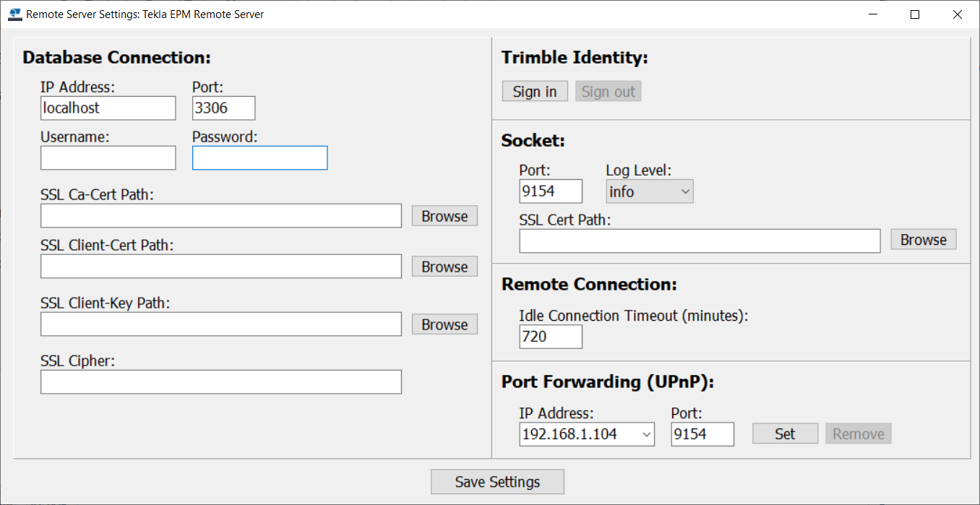Click the SSL Cipher text field

[221, 381]
